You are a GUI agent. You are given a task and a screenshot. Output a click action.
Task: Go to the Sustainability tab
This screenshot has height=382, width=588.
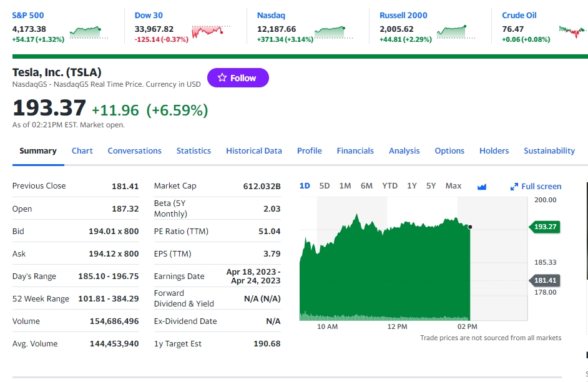tap(549, 150)
